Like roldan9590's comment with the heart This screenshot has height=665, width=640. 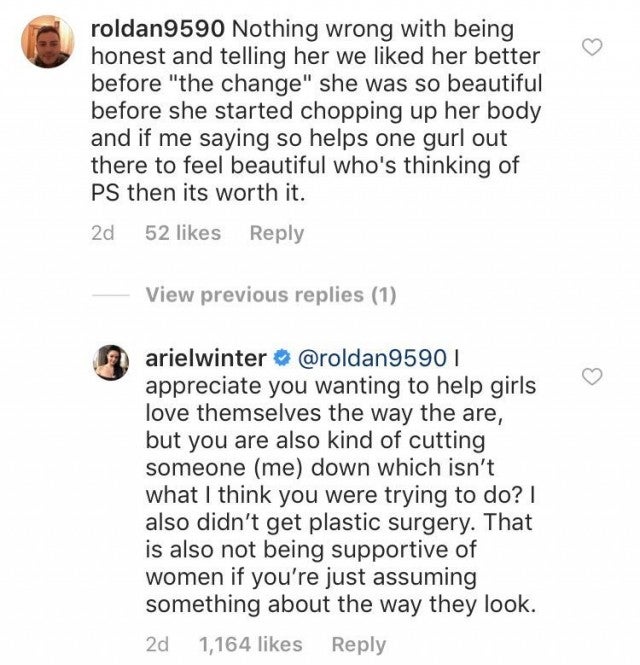click(592, 47)
